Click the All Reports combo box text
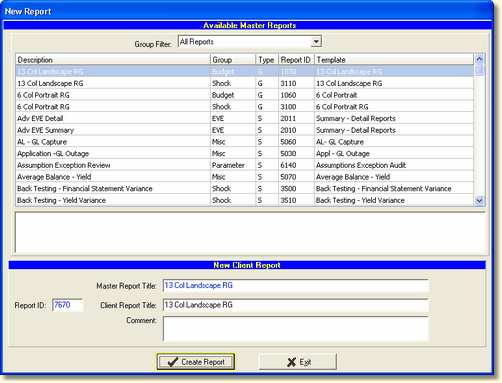502x383 pixels. (x=197, y=42)
